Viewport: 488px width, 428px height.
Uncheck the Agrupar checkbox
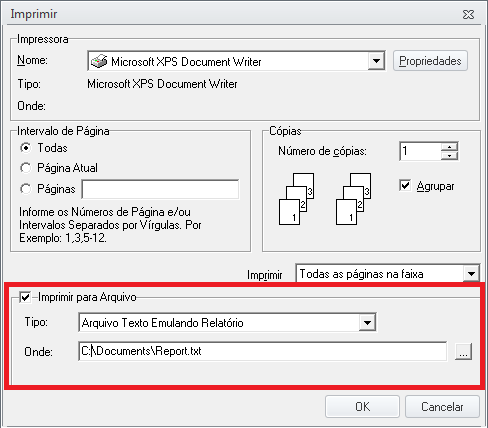click(x=405, y=186)
